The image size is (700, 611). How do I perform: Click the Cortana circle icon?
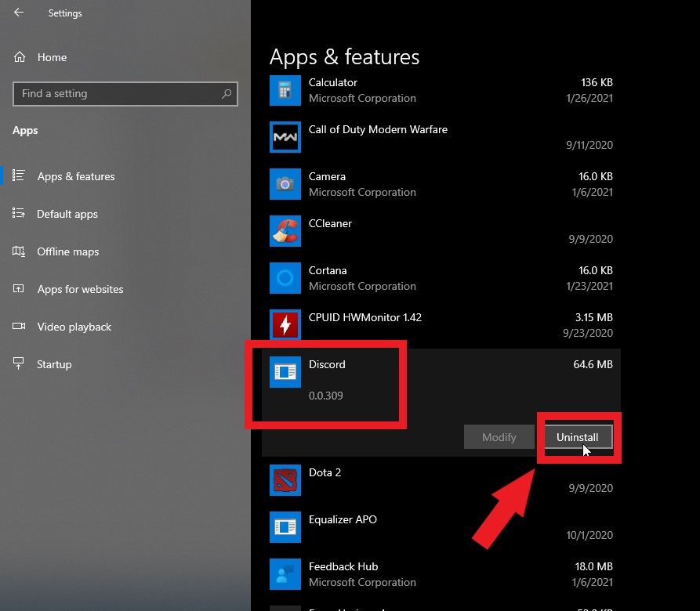tap(285, 278)
